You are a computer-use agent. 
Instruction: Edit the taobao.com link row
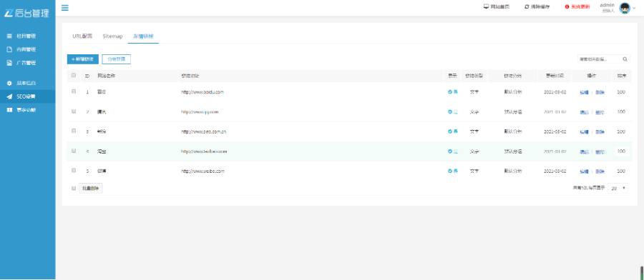(584, 151)
